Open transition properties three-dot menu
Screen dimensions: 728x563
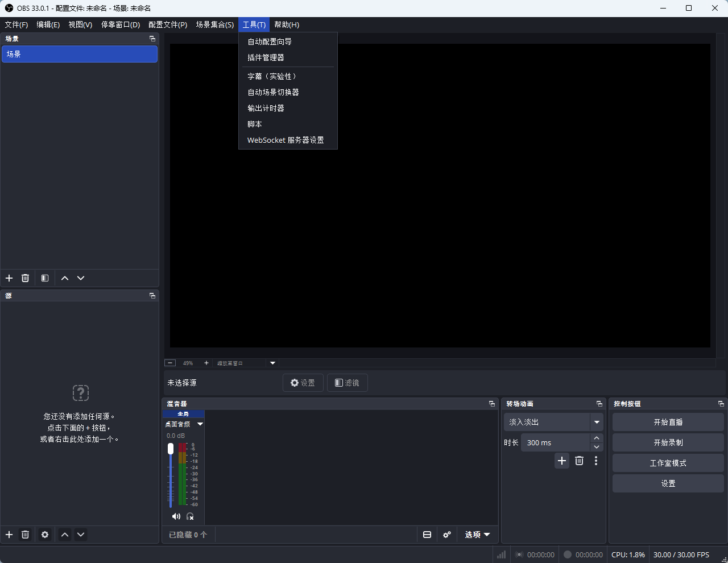(x=596, y=461)
